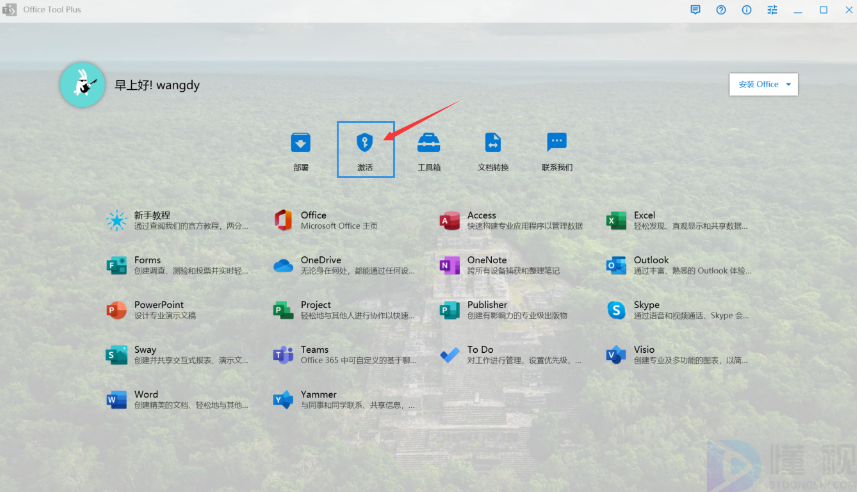Viewport: 857px width, 492px height.
Task: Open the 联系我们 chat bubble icon
Action: [x=556, y=142]
